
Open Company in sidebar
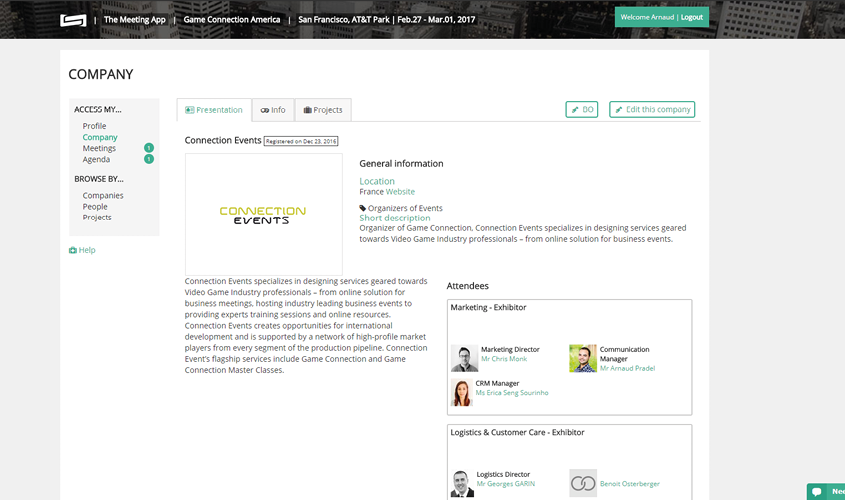tap(100, 137)
